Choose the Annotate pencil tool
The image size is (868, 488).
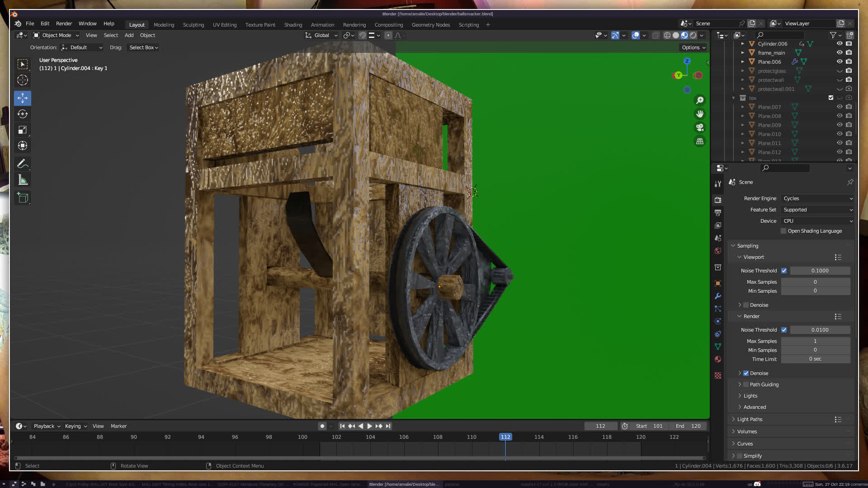(x=23, y=164)
